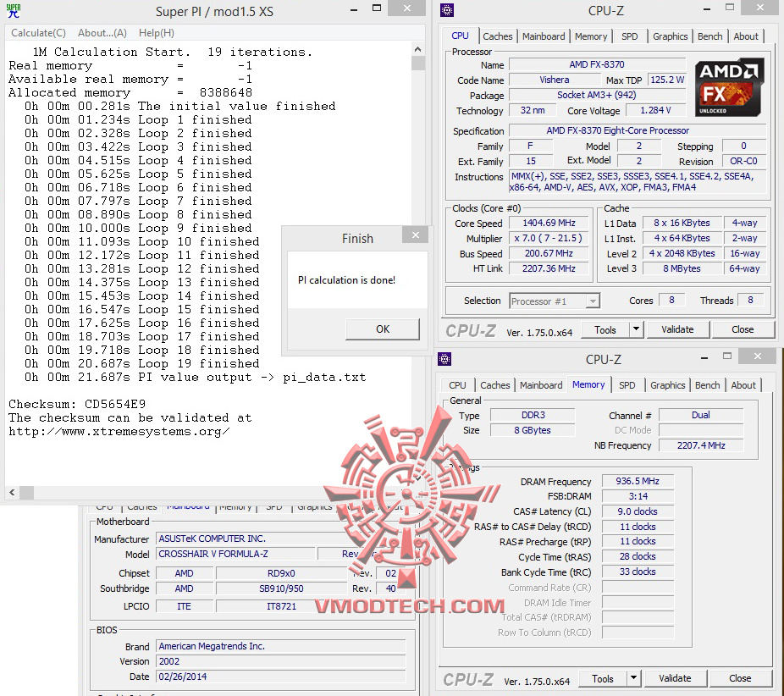Screen dimensions: 784x696
Task: Click the Loop 19 finished line
Action: 142,363
